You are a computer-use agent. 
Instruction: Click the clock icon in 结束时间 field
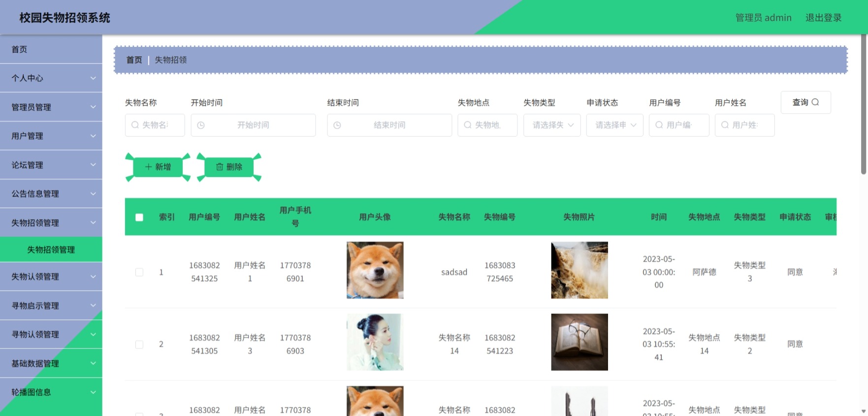337,126
